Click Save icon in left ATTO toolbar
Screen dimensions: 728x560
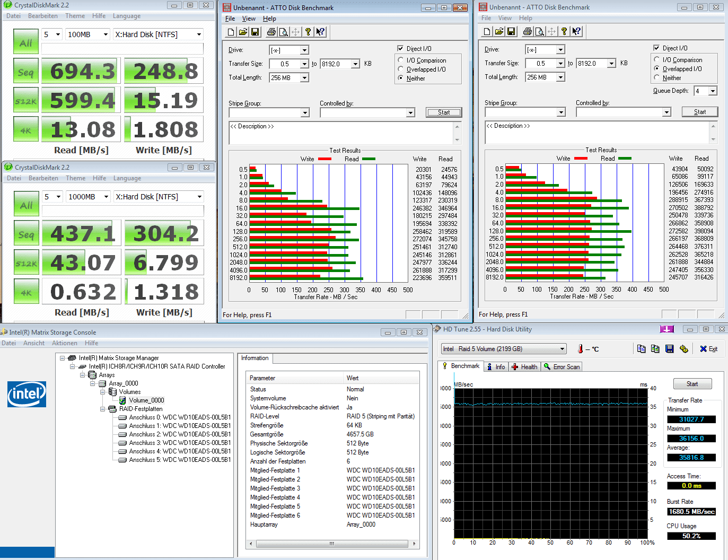255,32
